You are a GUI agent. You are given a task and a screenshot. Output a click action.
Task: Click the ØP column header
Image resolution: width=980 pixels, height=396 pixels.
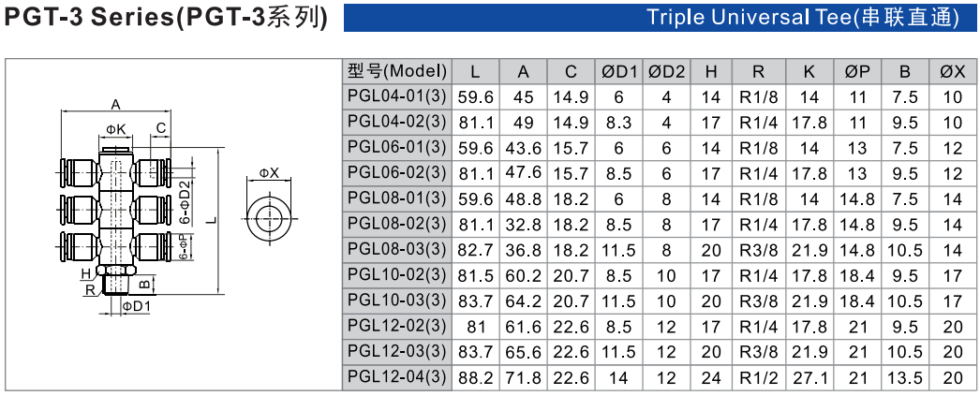click(x=857, y=71)
